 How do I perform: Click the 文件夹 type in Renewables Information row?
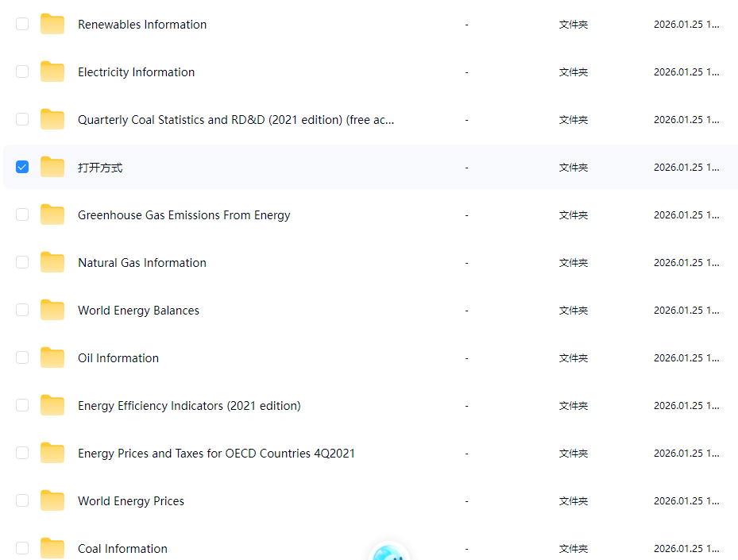[x=574, y=25]
